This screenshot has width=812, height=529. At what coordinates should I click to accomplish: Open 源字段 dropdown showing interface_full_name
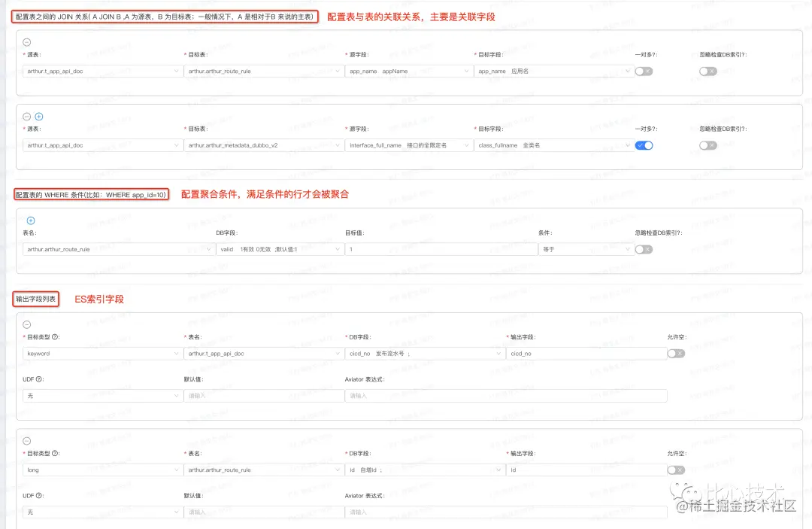click(408, 145)
